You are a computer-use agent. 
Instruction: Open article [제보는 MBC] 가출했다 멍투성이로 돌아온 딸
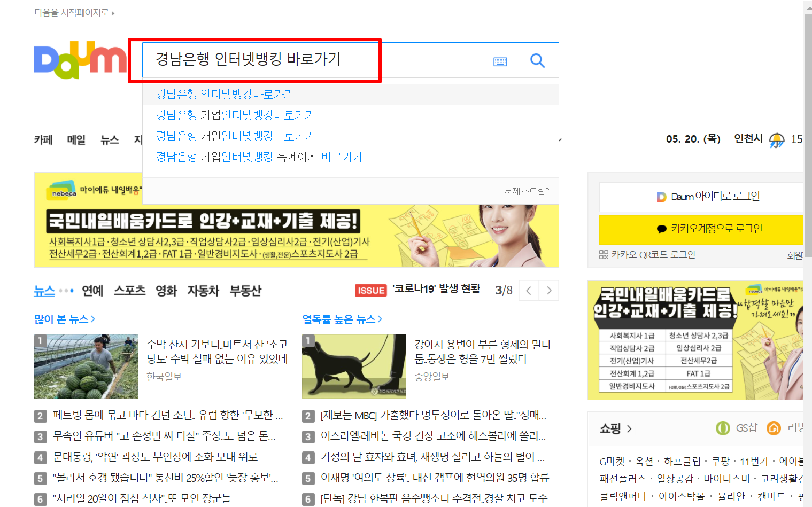pyautogui.click(x=433, y=415)
